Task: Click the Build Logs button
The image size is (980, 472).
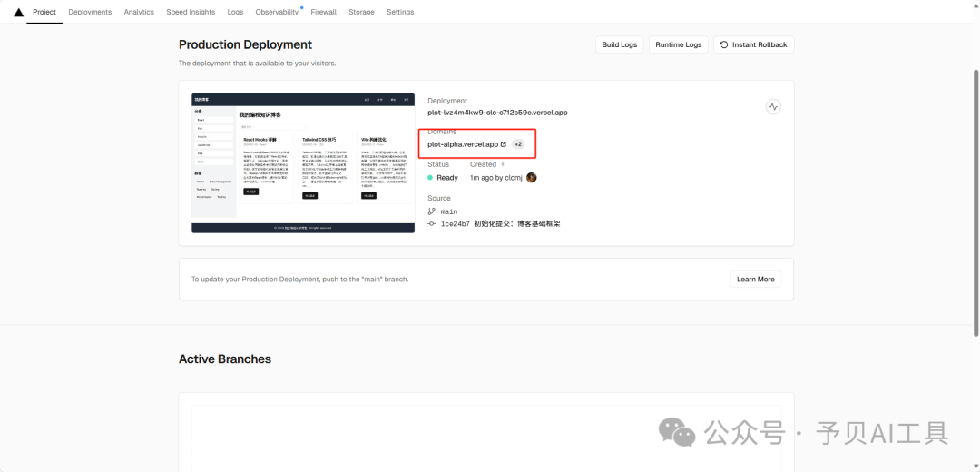Action: point(620,45)
